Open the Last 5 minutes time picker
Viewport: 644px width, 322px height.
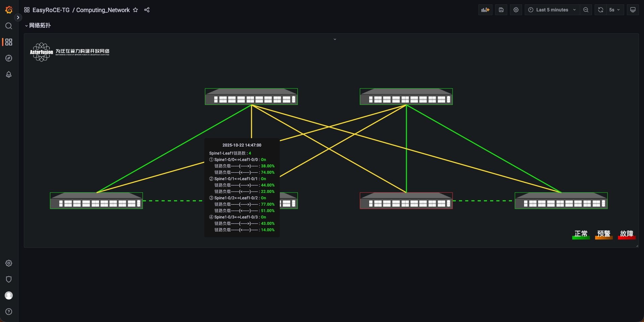click(552, 10)
